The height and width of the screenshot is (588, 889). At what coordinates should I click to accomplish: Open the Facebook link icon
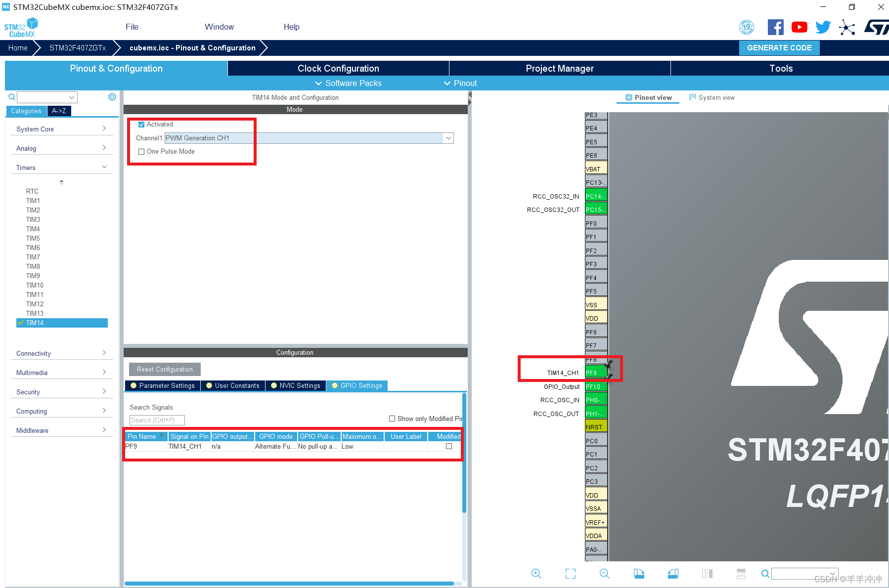click(x=775, y=27)
